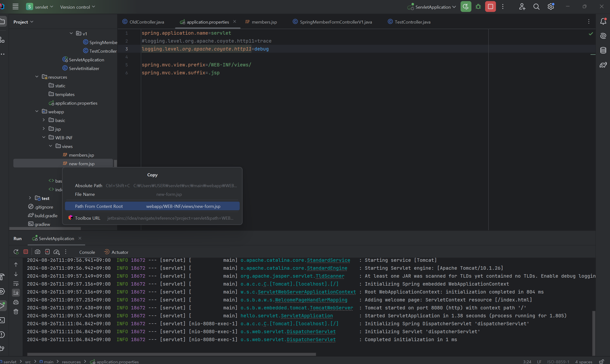Open StandardService class link in console
Viewport: 610px width, 364px height.
328,260
